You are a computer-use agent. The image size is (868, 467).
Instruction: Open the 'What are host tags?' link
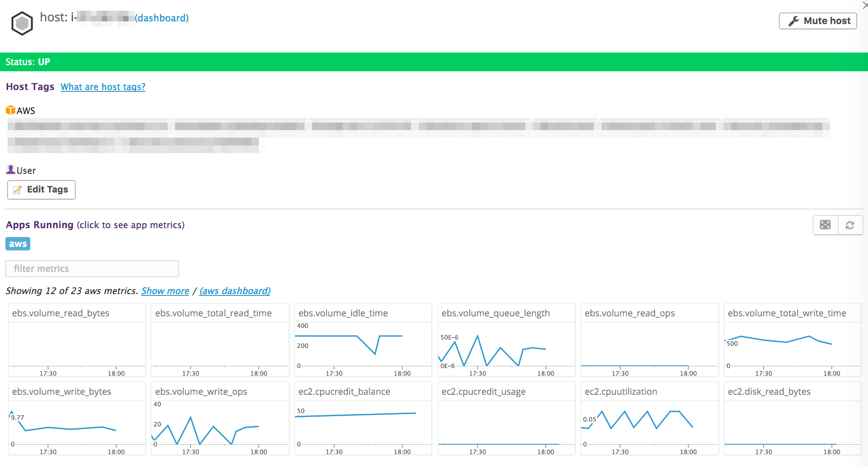click(103, 87)
